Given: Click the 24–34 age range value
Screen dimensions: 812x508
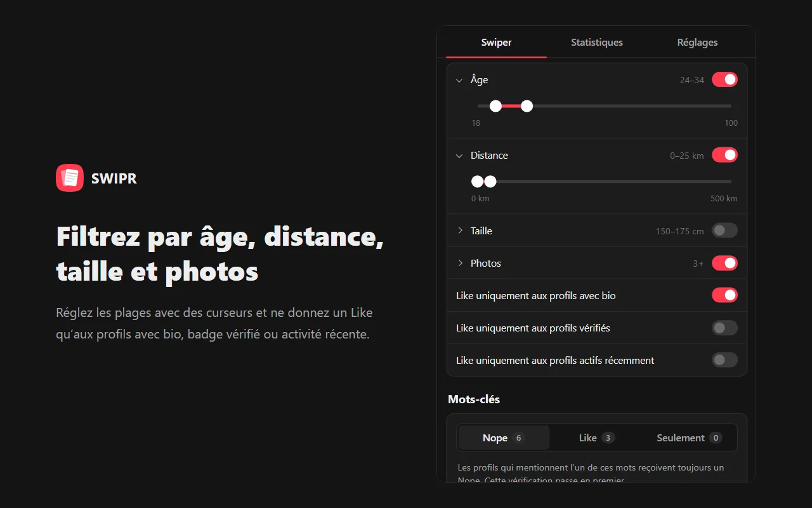Looking at the screenshot, I should point(692,80).
